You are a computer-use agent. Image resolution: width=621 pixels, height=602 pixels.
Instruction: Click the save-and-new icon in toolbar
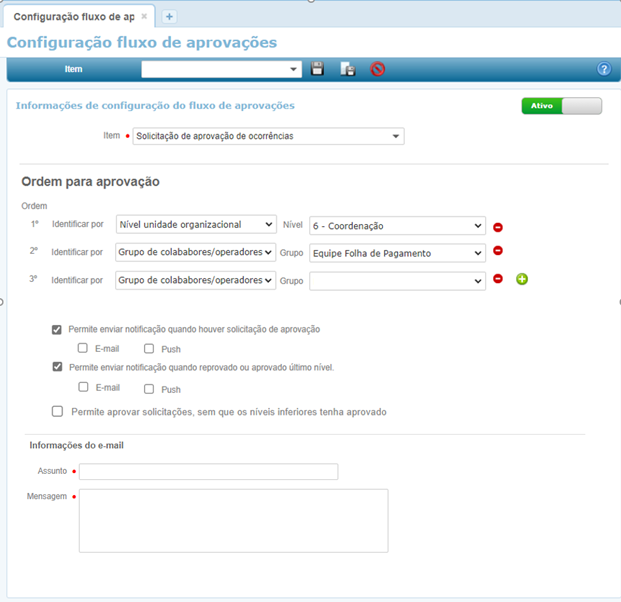[x=347, y=69]
